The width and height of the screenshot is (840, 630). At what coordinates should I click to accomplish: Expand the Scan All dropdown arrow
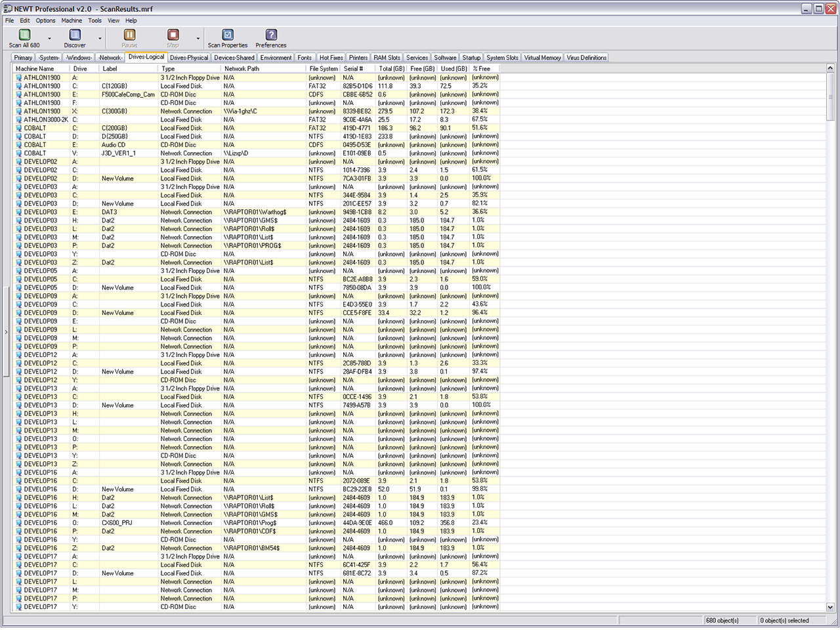click(x=49, y=39)
